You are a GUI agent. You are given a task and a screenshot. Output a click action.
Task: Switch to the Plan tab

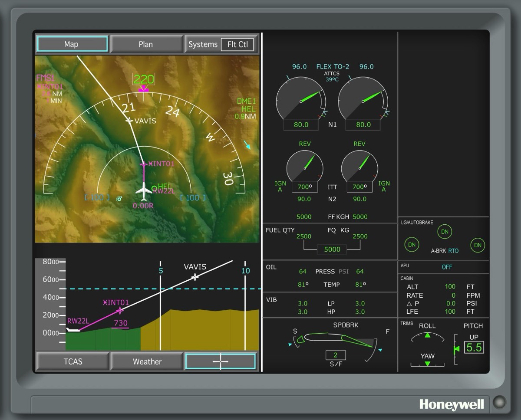coord(146,44)
